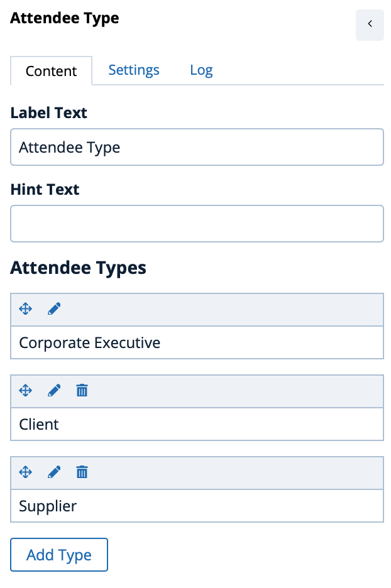This screenshot has width=391, height=588.
Task: Collapse the panel using the chevron button
Action: click(x=370, y=25)
